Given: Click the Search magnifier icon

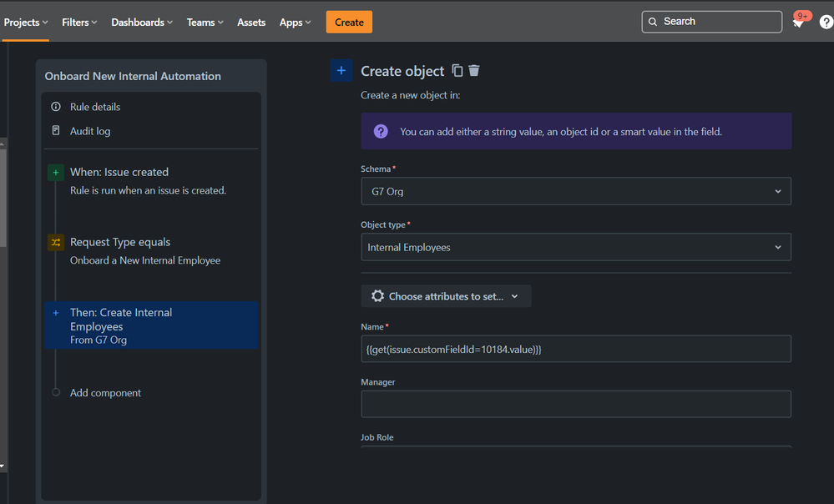Looking at the screenshot, I should 653,22.
